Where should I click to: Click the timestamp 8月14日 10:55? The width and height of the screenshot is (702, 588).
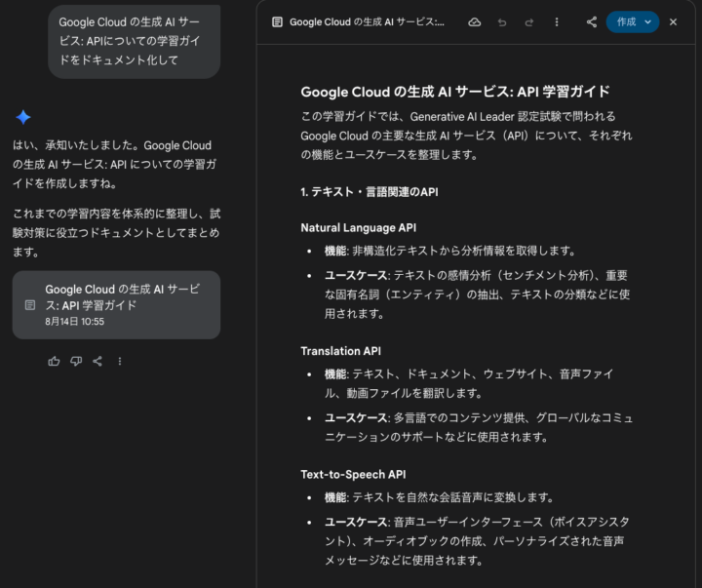[75, 322]
